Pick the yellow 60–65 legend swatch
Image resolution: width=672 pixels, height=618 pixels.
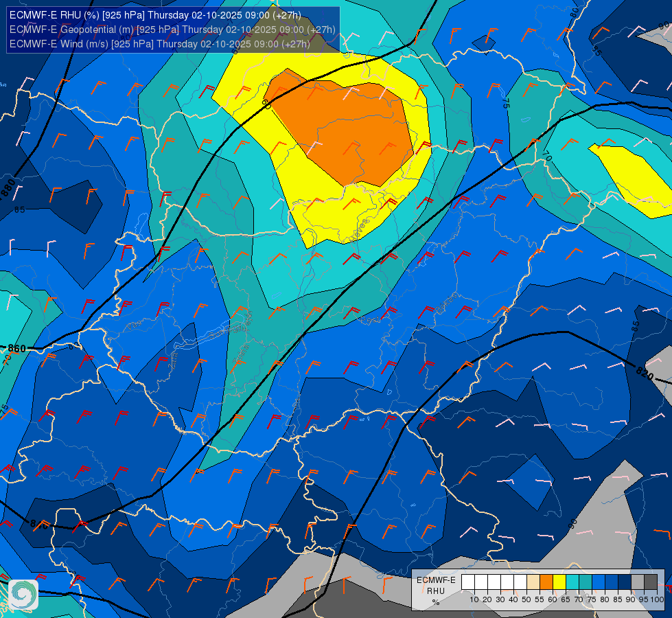coord(559,582)
